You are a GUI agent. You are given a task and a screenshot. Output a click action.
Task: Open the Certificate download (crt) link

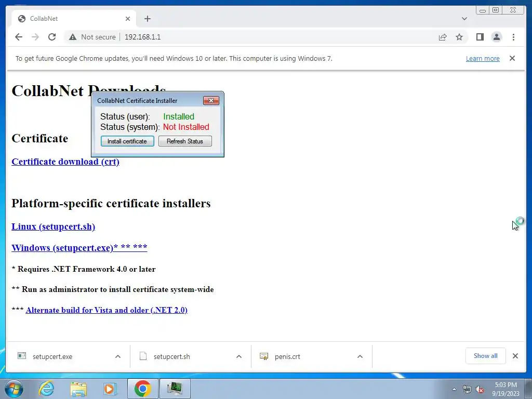coord(65,162)
